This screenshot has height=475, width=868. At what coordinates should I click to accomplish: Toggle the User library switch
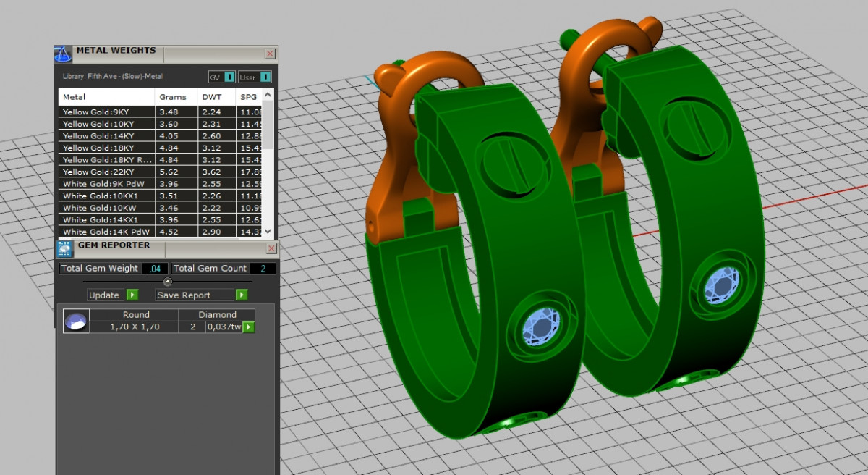click(265, 77)
